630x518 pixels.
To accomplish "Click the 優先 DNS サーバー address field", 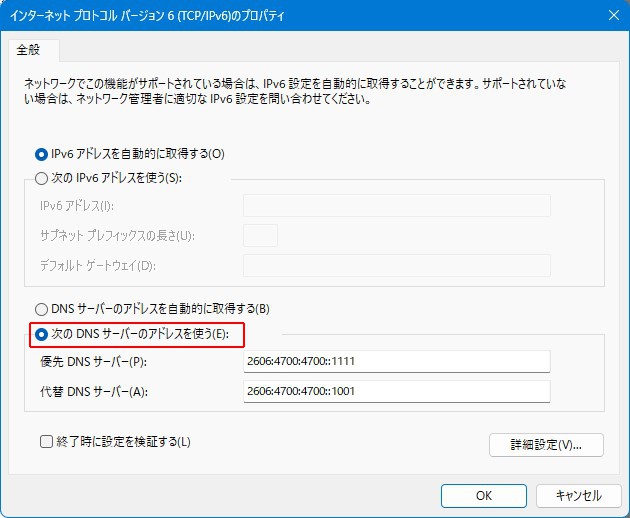I will click(x=396, y=361).
